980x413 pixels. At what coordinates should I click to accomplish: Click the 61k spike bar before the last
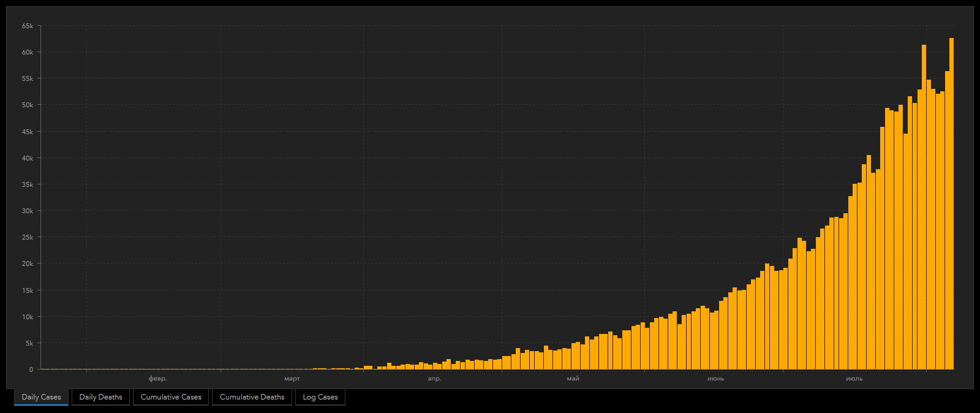click(924, 208)
